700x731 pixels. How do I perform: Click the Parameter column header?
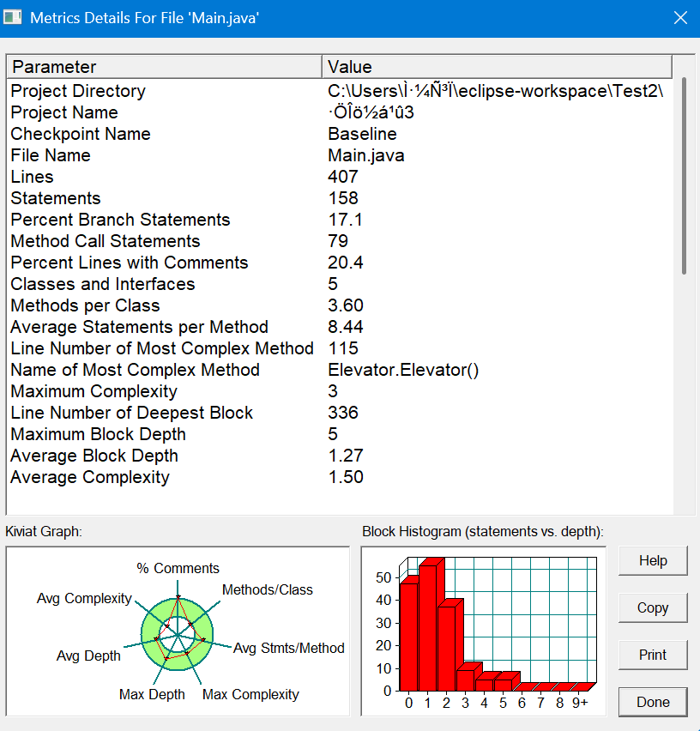[165, 67]
